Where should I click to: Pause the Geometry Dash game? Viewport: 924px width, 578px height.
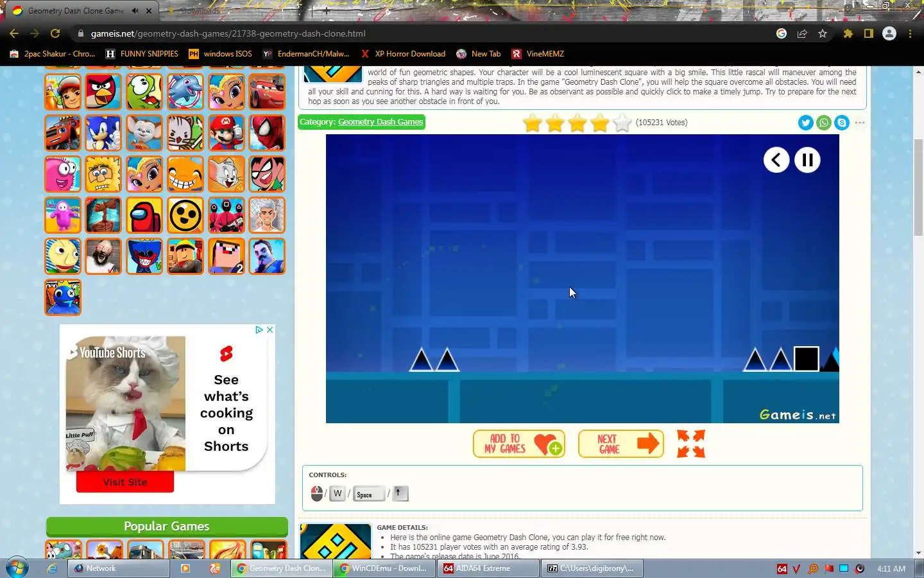point(807,160)
